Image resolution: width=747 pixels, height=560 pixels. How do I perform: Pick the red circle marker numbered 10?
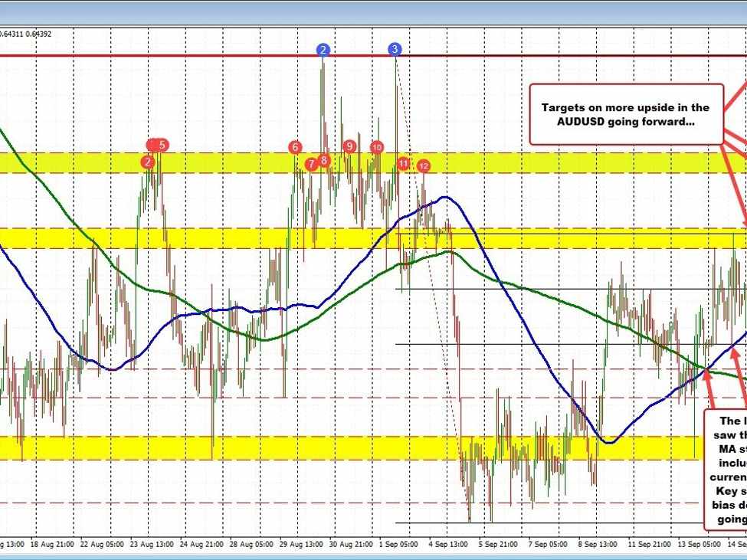(377, 147)
